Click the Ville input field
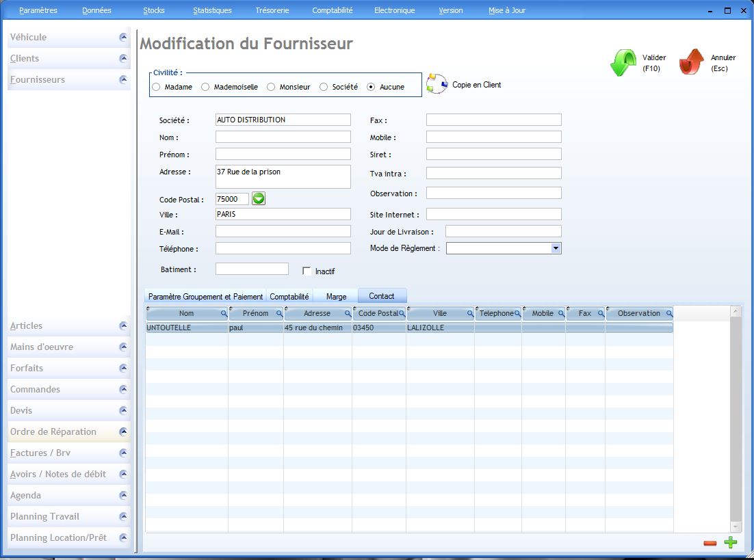 point(283,214)
